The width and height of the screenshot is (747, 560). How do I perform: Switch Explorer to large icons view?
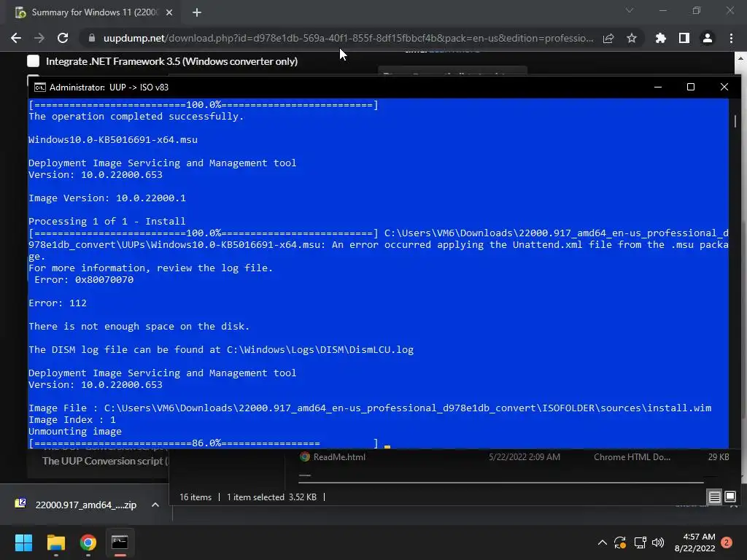coord(729,497)
